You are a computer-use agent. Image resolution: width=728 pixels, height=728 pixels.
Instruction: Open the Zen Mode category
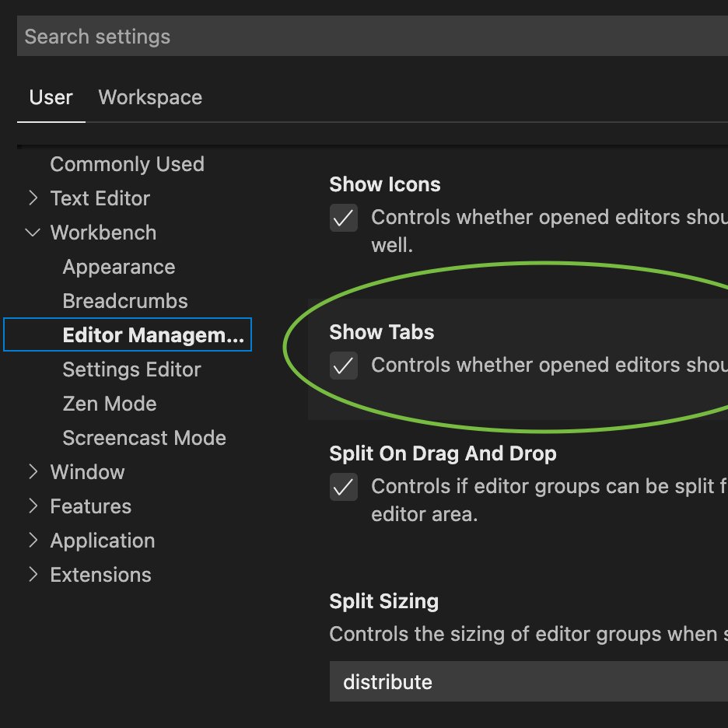[110, 404]
